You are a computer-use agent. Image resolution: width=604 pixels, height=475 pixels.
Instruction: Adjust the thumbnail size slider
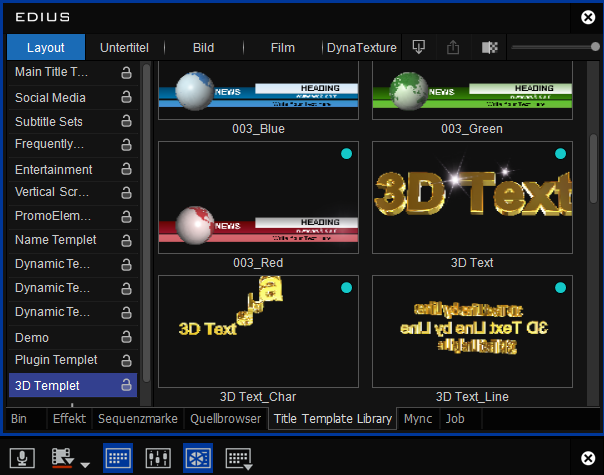pos(595,47)
